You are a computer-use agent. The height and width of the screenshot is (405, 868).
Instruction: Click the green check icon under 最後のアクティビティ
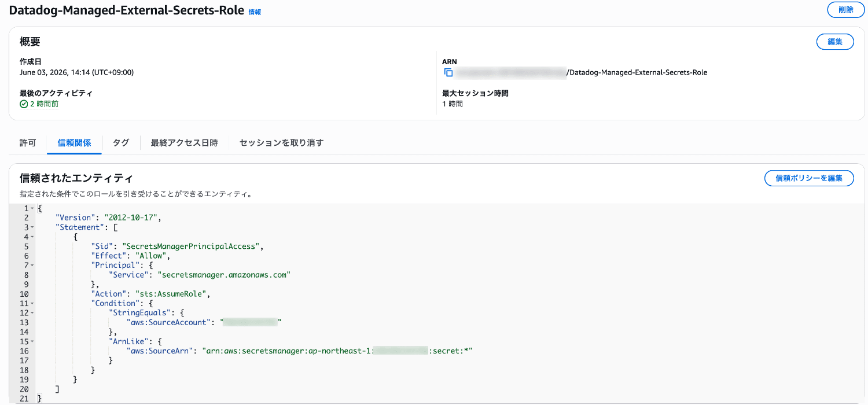(x=24, y=104)
